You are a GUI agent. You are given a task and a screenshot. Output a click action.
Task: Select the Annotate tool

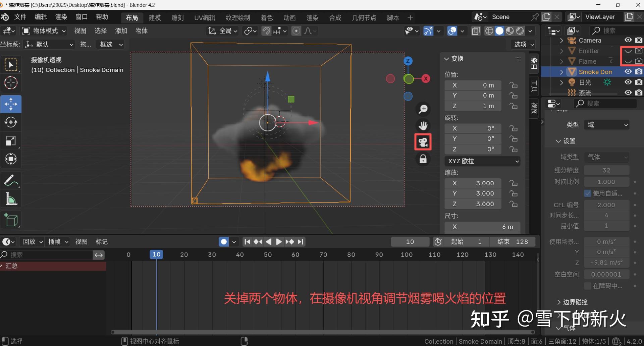pyautogui.click(x=11, y=180)
